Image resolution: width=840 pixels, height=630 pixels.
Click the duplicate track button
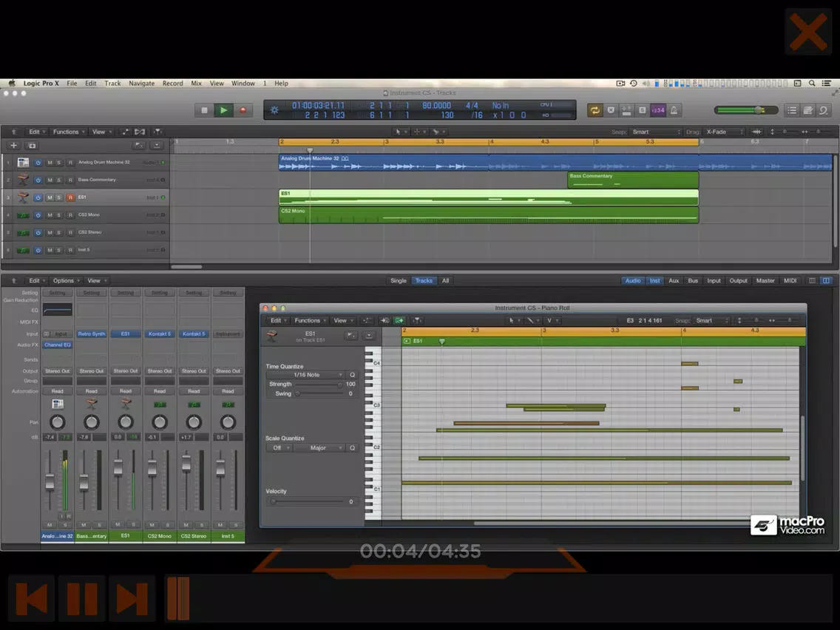tap(32, 145)
